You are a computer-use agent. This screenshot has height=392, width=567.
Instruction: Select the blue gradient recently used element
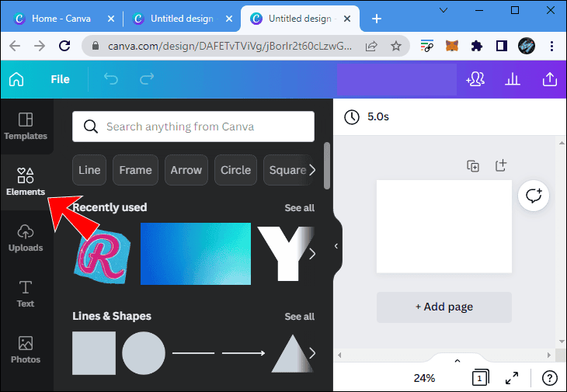click(196, 254)
